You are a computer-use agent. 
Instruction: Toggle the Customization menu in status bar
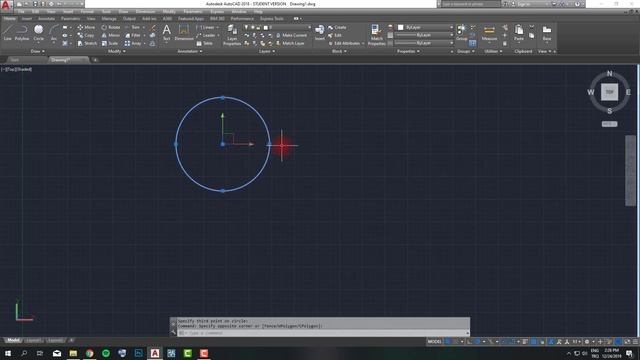click(x=635, y=342)
